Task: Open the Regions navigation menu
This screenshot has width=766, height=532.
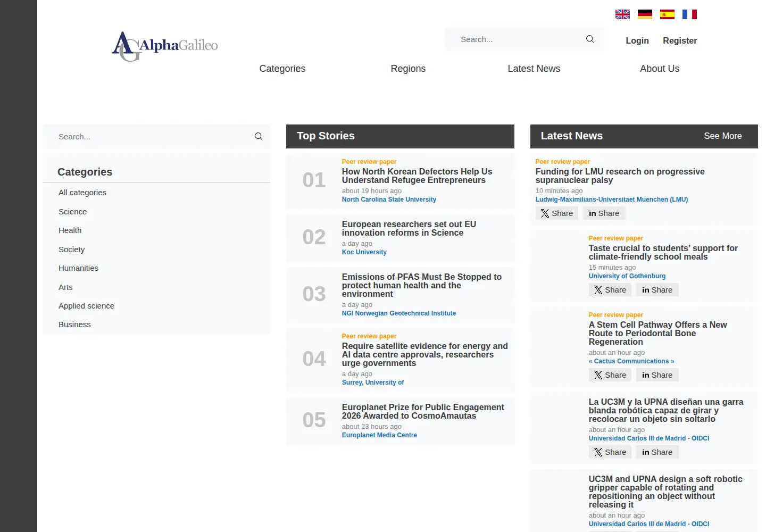Action: 408,69
